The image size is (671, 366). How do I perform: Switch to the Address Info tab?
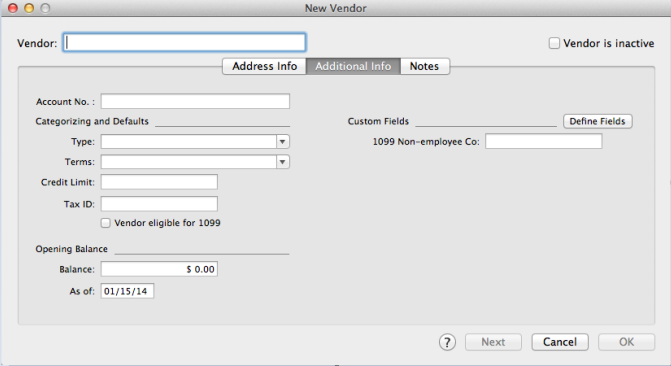click(264, 66)
